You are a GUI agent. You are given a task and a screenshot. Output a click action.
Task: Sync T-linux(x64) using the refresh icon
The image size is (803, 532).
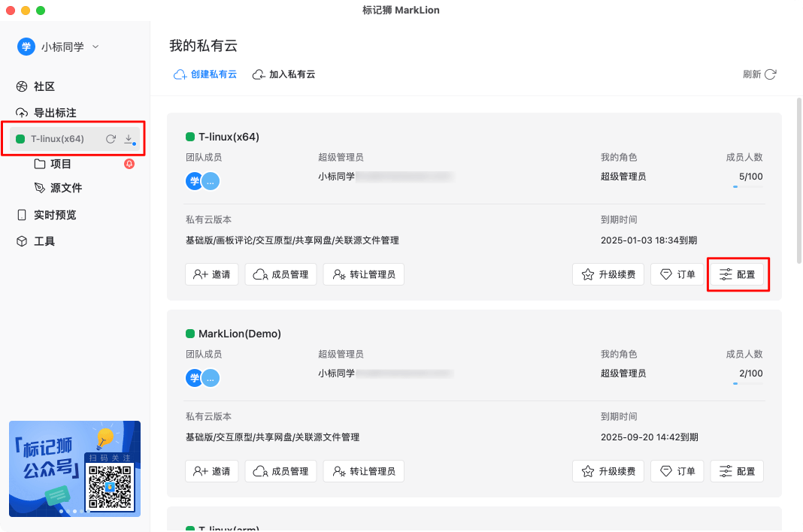pyautogui.click(x=111, y=138)
